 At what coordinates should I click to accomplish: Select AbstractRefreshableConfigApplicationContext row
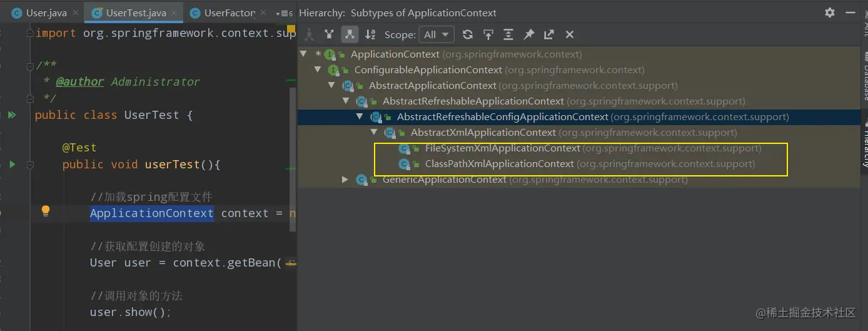coord(579,117)
